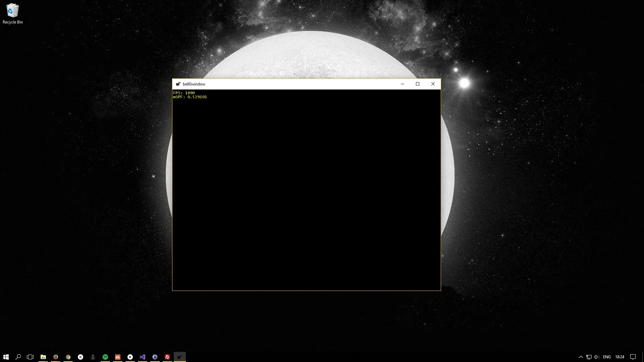Click the bell0window taskbar dog icon
The width and height of the screenshot is (644, 362).
[x=180, y=357]
